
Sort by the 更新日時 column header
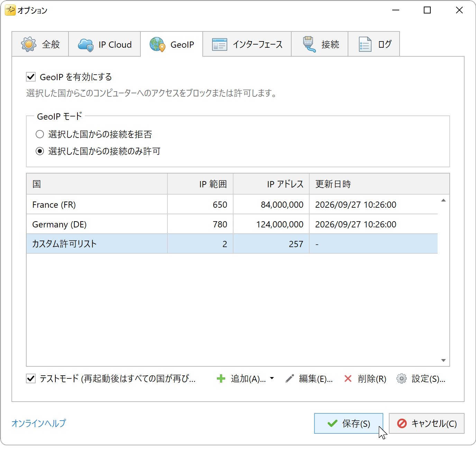(379, 184)
